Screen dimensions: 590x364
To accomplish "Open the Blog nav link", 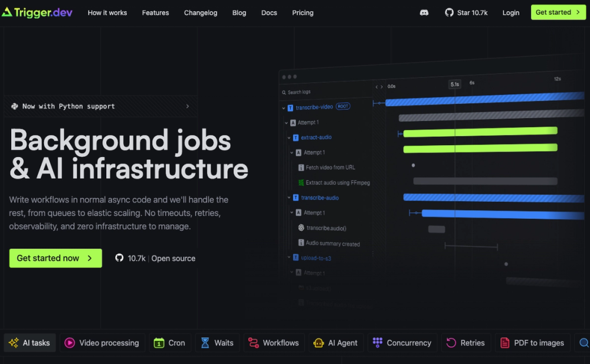I will [x=240, y=13].
